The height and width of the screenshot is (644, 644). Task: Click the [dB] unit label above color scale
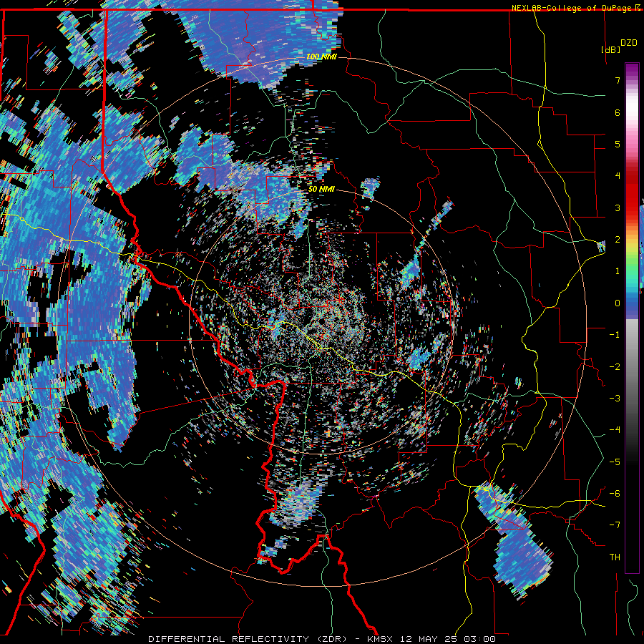(x=611, y=49)
